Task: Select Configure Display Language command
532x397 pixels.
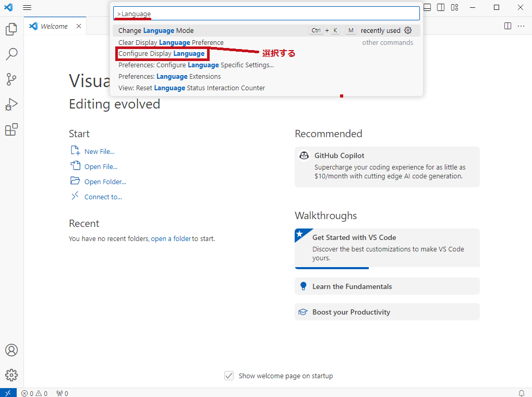Action: pyautogui.click(x=267, y=54)
